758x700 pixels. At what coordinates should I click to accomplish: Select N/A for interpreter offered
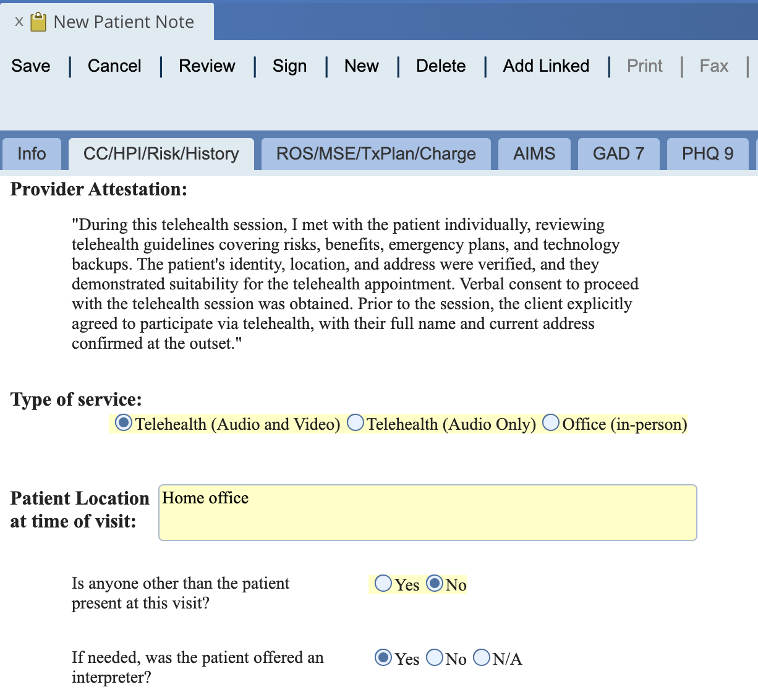(482, 657)
